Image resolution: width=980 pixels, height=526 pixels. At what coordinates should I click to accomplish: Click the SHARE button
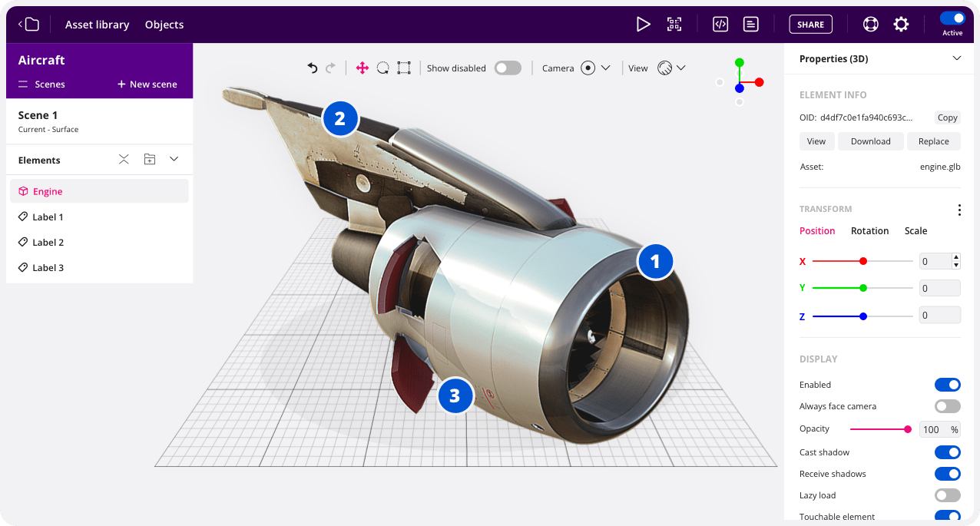click(x=810, y=25)
